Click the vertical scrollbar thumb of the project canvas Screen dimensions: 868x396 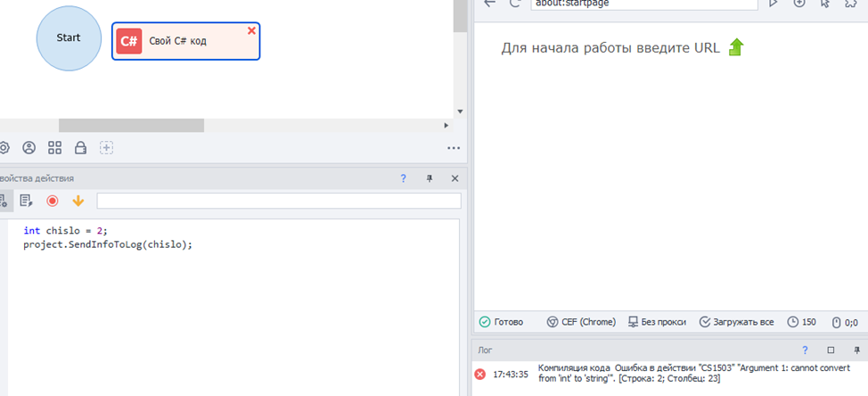point(460,15)
